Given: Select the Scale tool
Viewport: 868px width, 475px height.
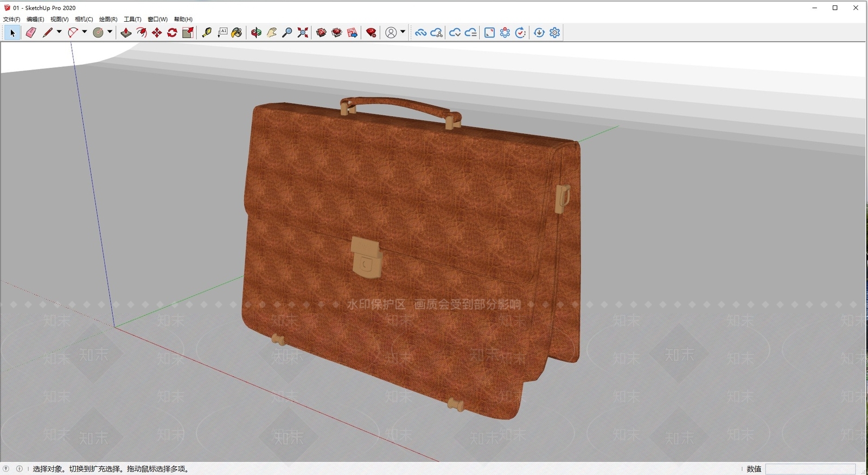Looking at the screenshot, I should [188, 33].
